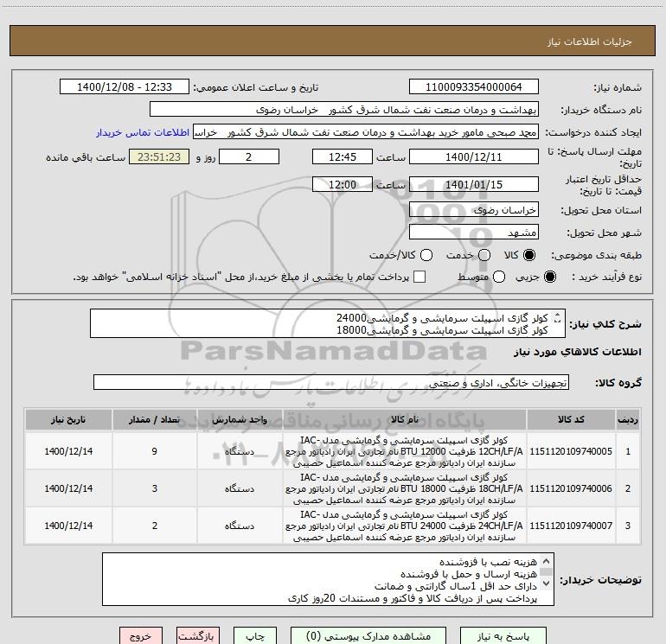
Task: Click the مشهد city field
Action: (x=474, y=232)
